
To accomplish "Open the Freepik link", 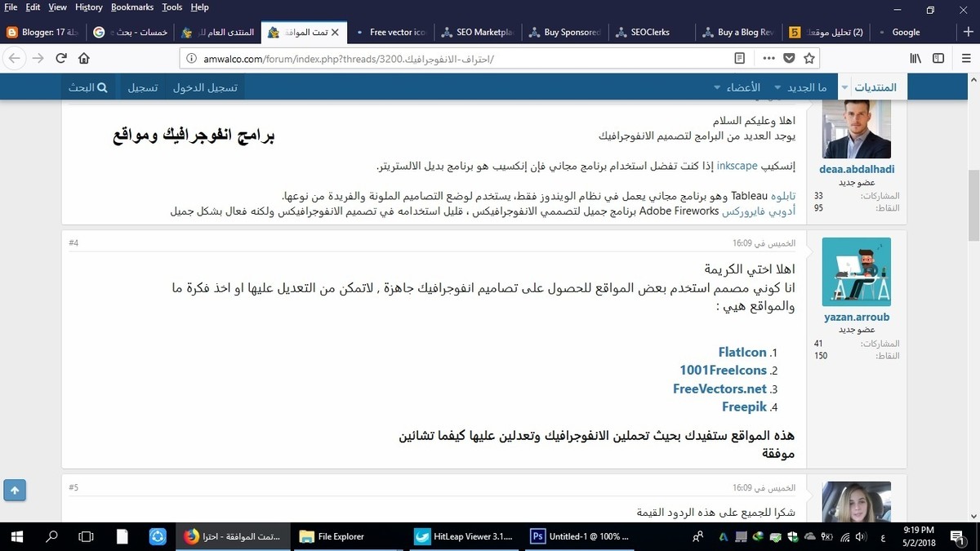I will 744,407.
